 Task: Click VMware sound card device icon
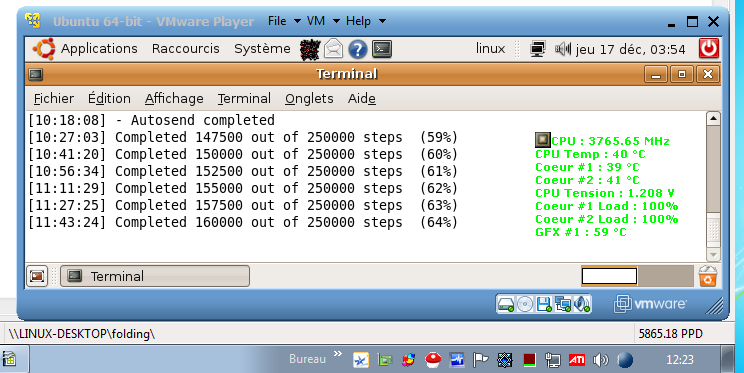coord(582,304)
